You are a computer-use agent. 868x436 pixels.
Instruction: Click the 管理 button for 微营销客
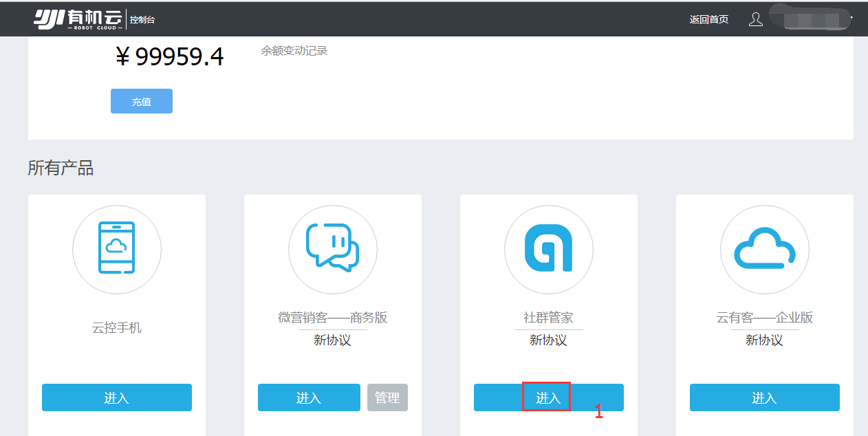click(387, 397)
